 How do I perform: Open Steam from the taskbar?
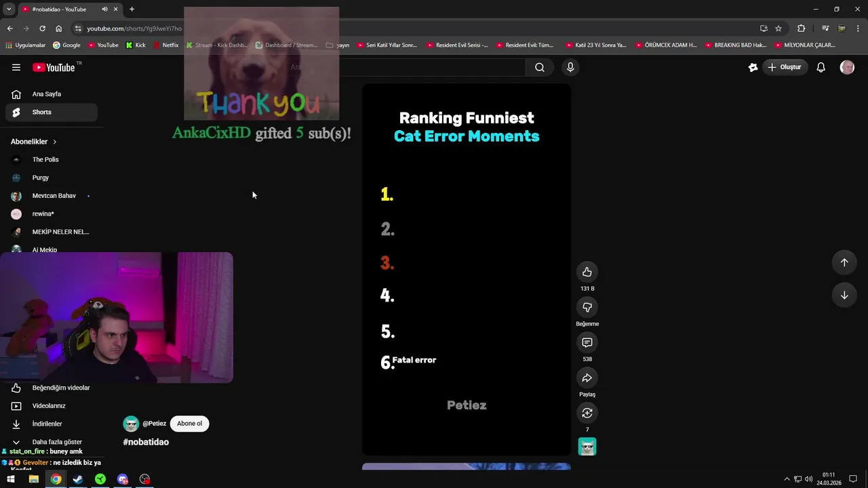(x=78, y=479)
